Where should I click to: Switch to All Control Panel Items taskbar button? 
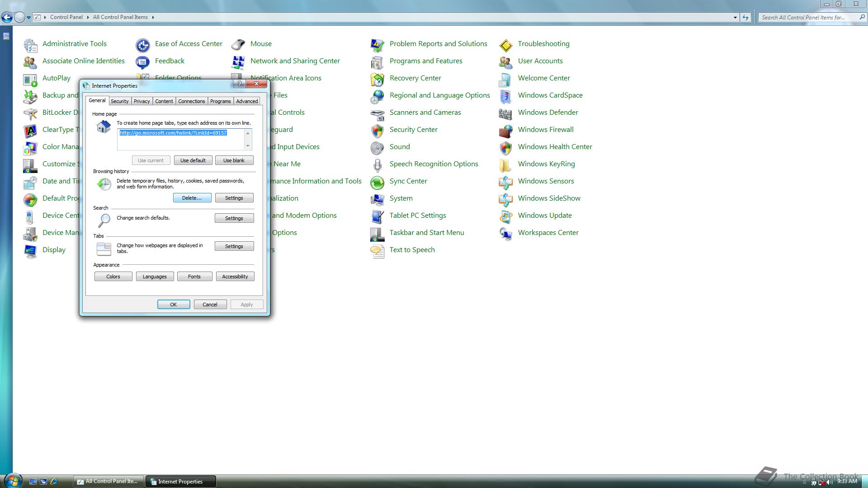pyautogui.click(x=108, y=481)
